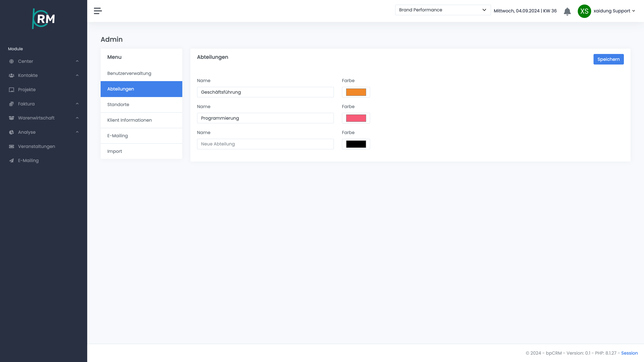The width and height of the screenshot is (644, 362).
Task: Expand the Faktura module chevron
Action: coord(77,104)
